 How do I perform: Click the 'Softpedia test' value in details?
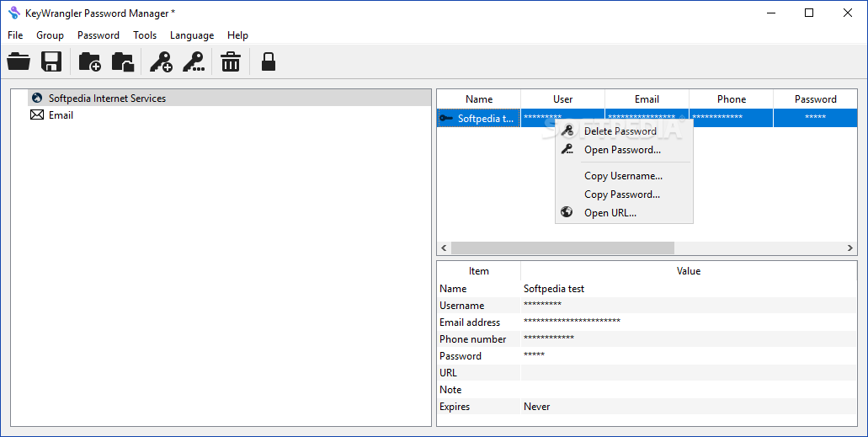554,289
